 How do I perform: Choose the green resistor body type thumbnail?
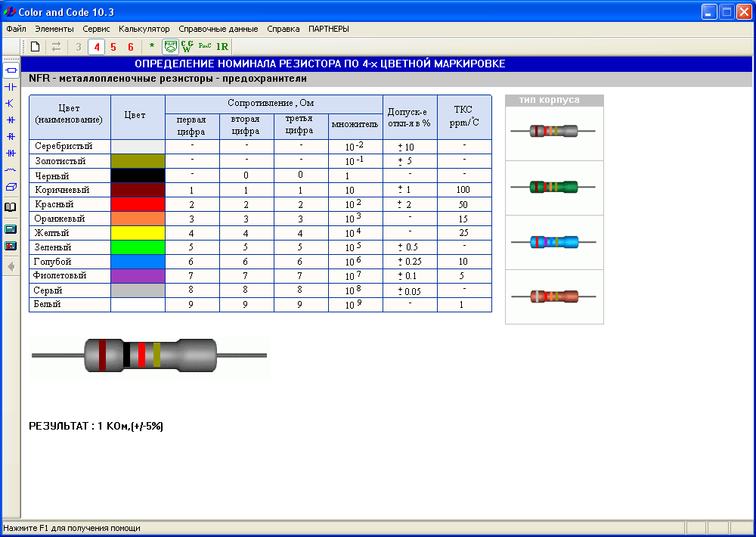[554, 188]
